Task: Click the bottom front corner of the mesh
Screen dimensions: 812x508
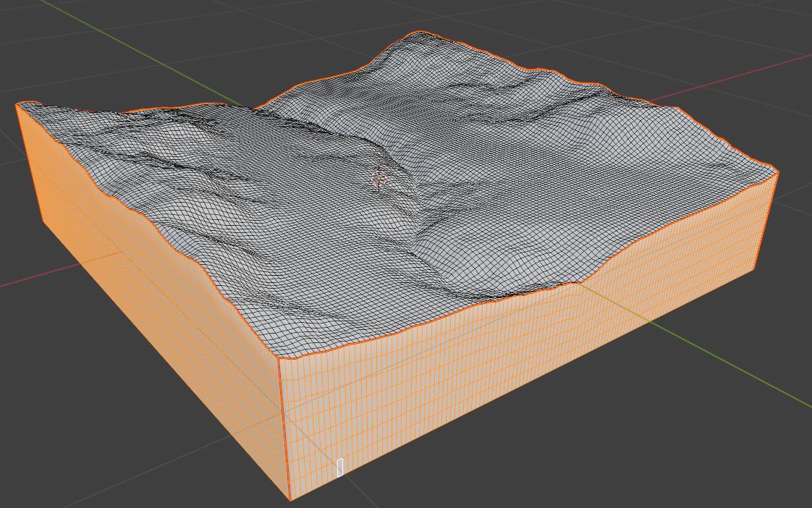Action: 289,499
